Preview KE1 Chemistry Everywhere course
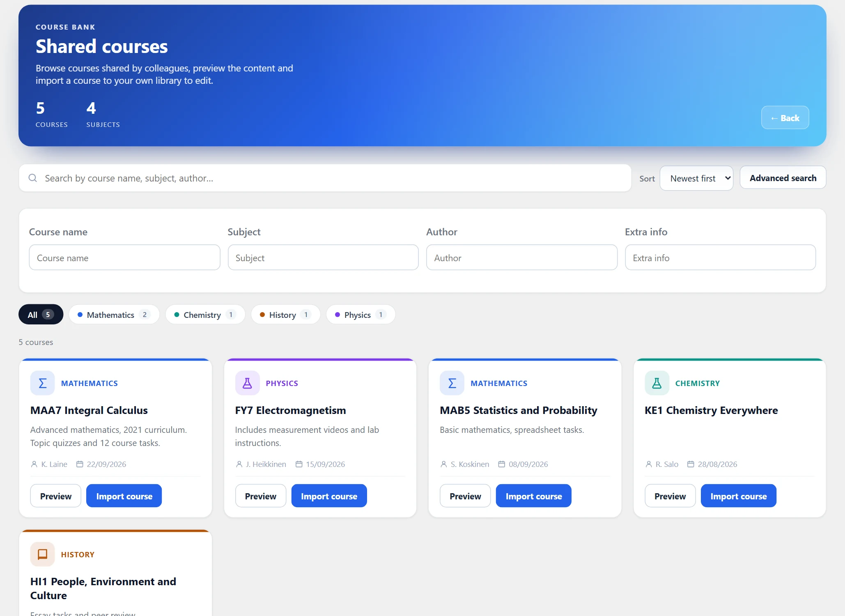The image size is (845, 616). [x=670, y=496]
